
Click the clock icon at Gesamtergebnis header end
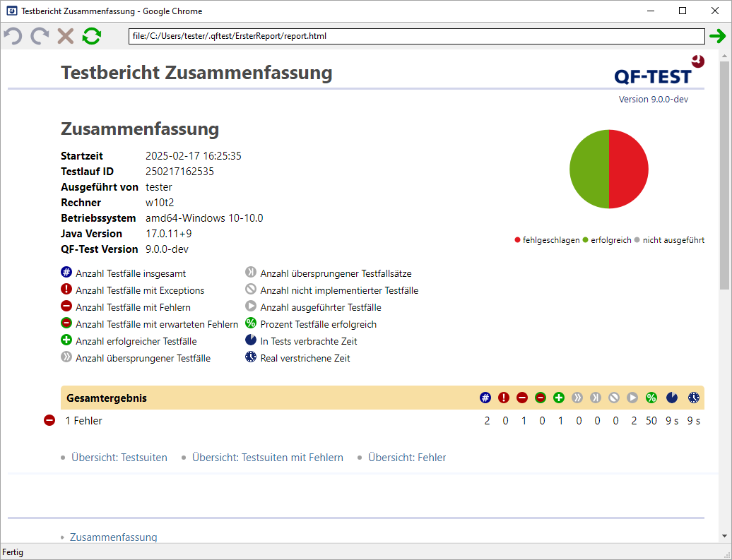pyautogui.click(x=694, y=398)
